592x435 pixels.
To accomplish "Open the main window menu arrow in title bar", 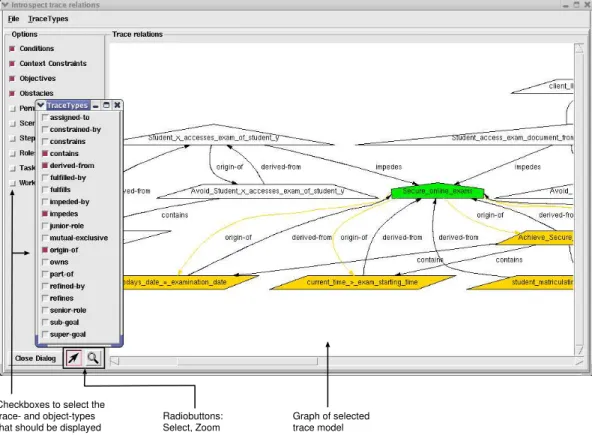I will (5, 5).
